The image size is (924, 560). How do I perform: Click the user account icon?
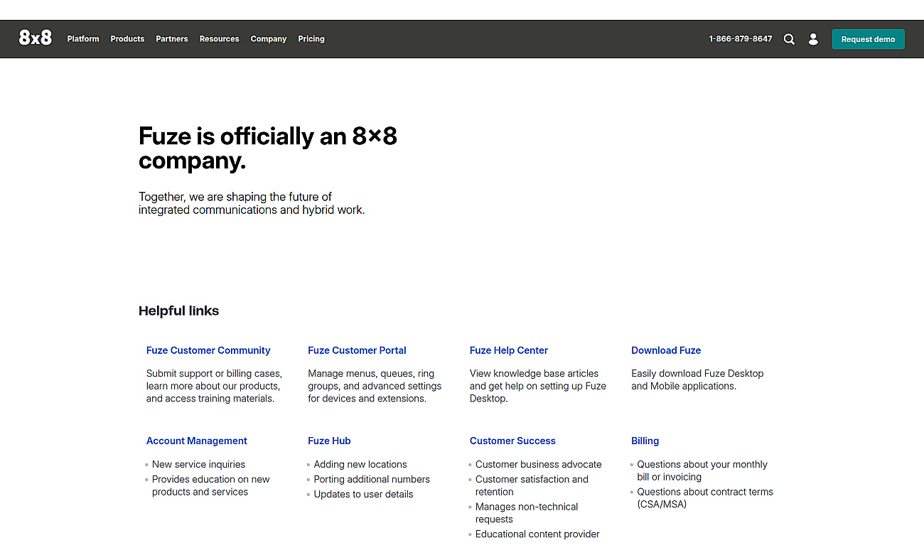tap(813, 39)
